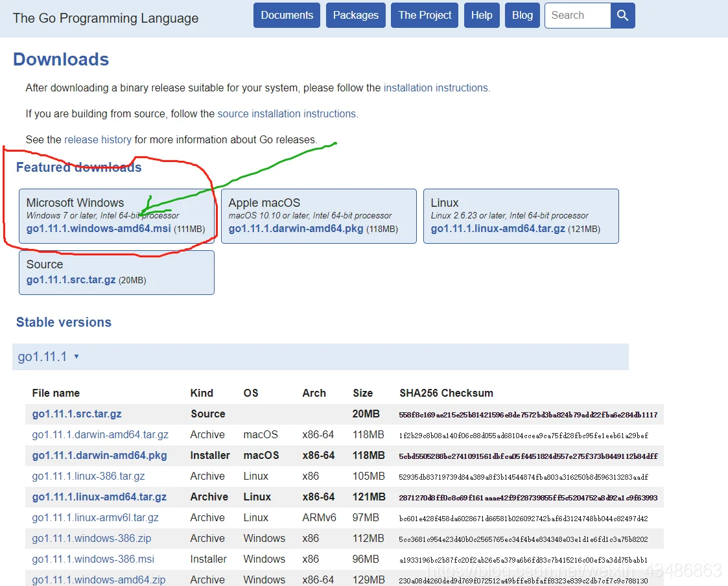
Task: Click the OS column header
Action: coord(251,393)
